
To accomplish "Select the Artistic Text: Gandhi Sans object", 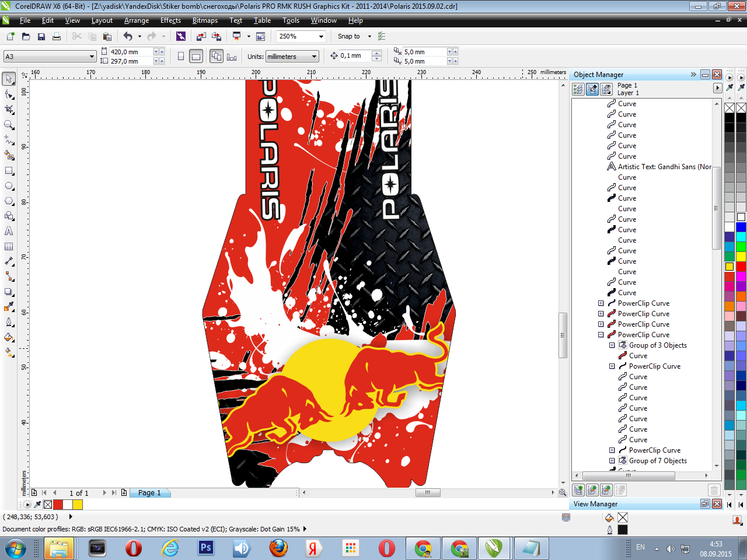I will [x=664, y=167].
